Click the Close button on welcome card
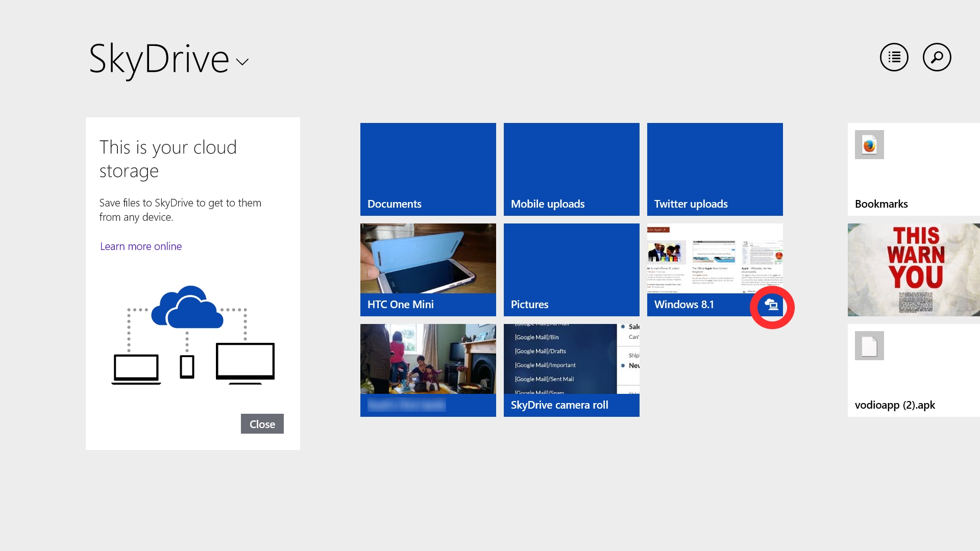Image resolution: width=980 pixels, height=551 pixels. click(x=262, y=423)
